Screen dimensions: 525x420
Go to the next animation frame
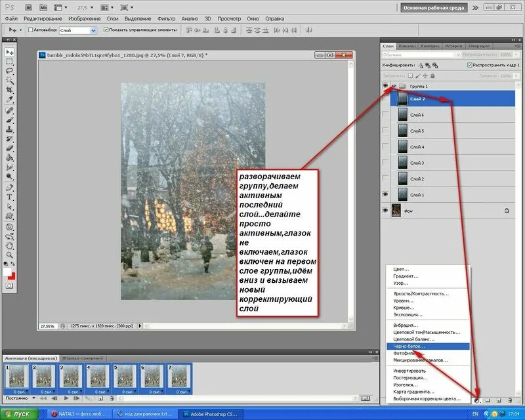[x=76, y=398]
